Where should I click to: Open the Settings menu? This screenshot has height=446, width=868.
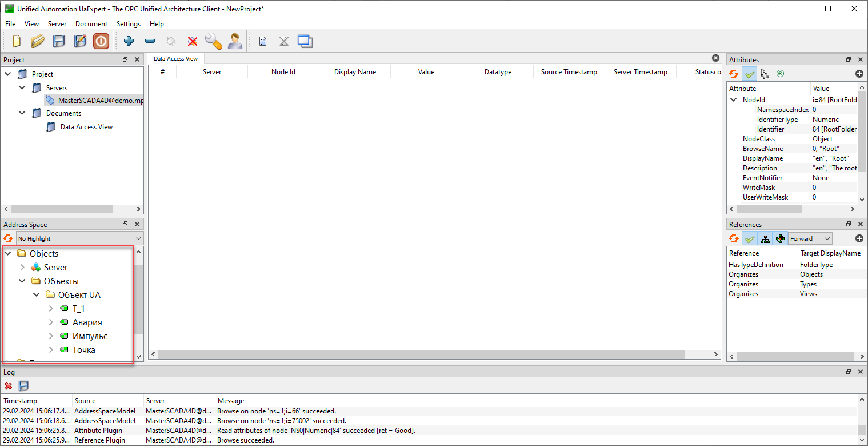128,24
